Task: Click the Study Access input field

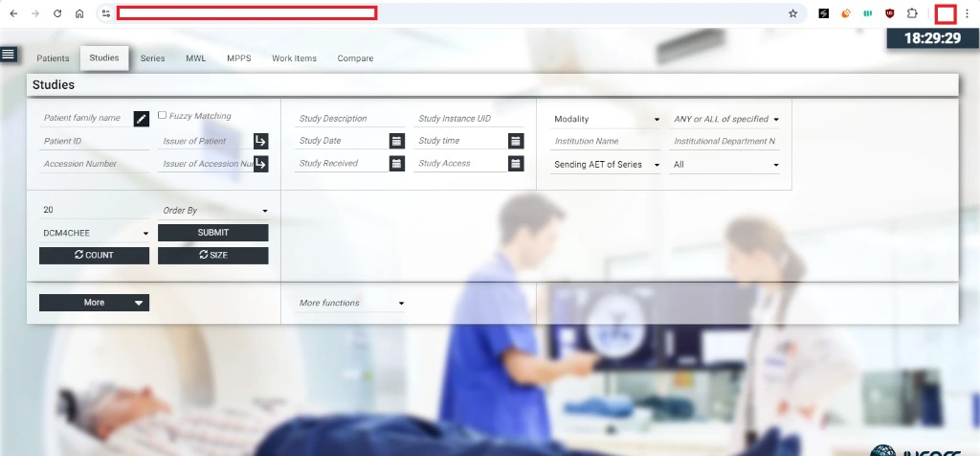Action: [460, 163]
